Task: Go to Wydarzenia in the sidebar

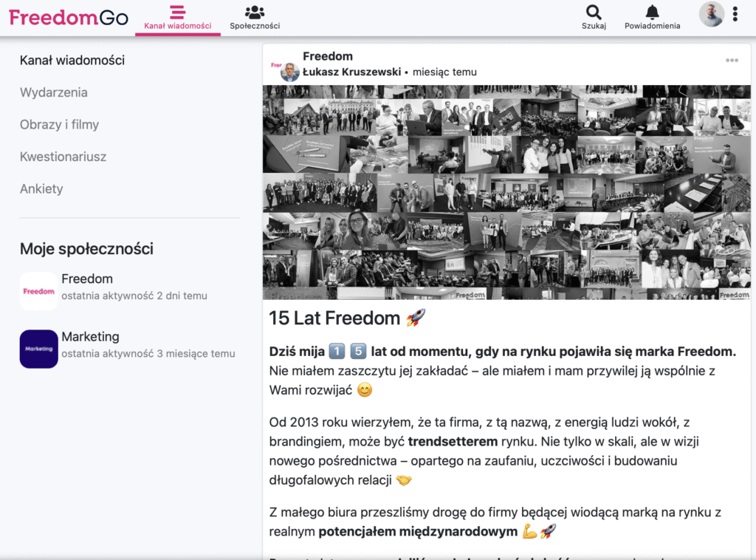Action: point(54,92)
